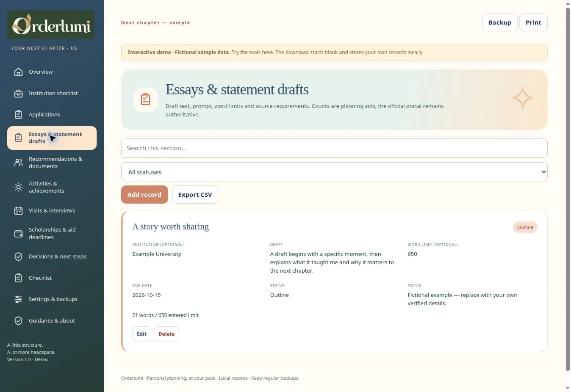This screenshot has width=571, height=392.
Task: Click the Outline value under Status
Action: click(x=280, y=295)
